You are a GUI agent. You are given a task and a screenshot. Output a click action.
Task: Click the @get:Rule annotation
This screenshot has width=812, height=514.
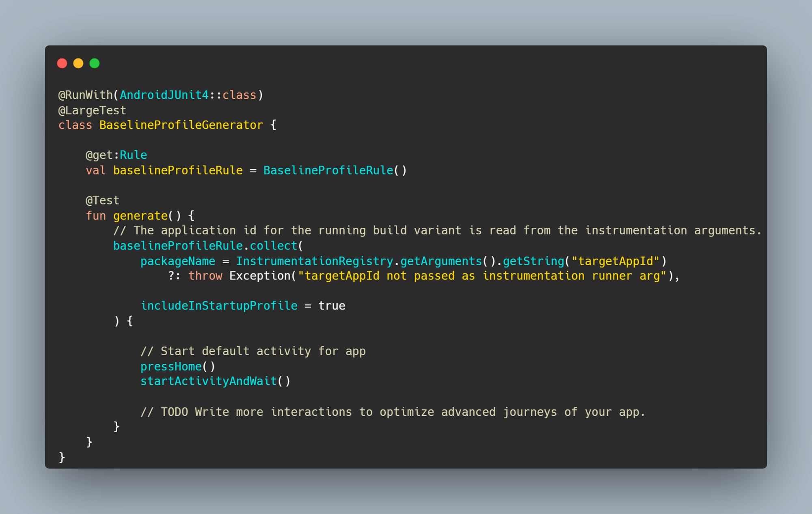click(116, 155)
